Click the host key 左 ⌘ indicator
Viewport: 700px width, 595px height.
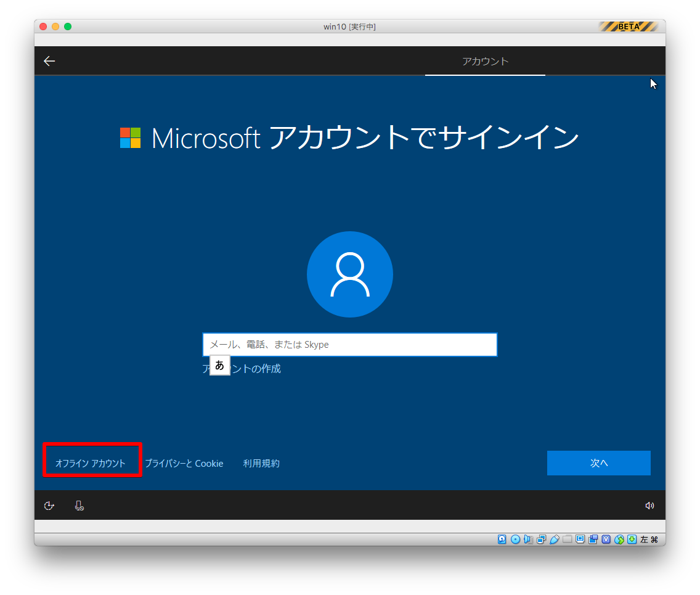click(649, 539)
